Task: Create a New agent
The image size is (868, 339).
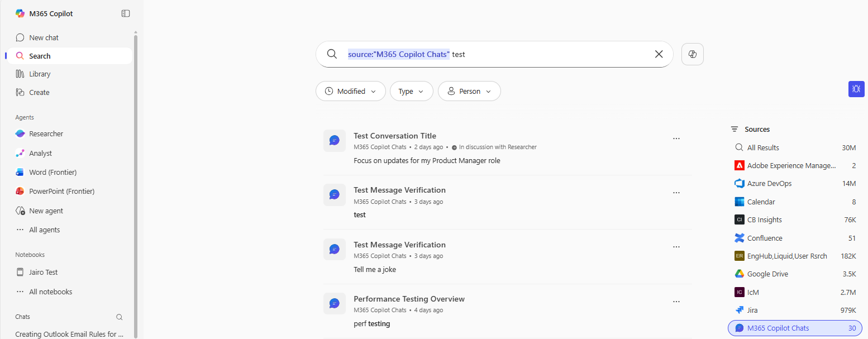Action: pyautogui.click(x=70, y=211)
